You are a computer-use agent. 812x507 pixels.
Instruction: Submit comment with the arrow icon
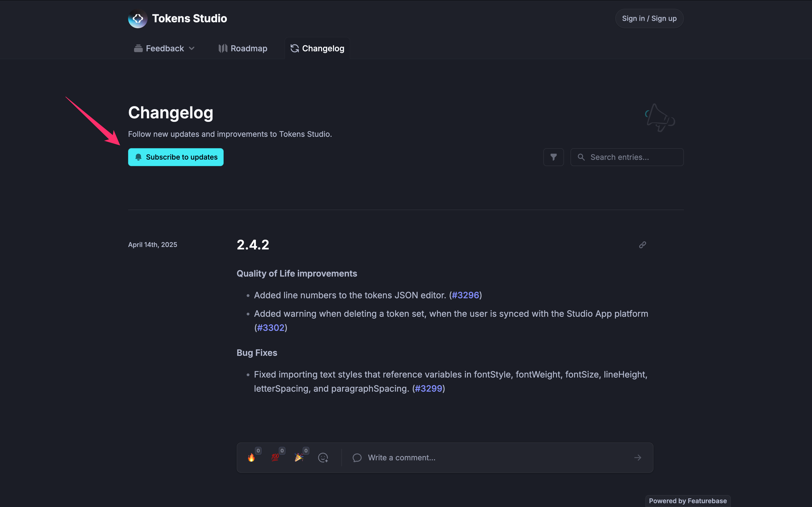pos(638,457)
